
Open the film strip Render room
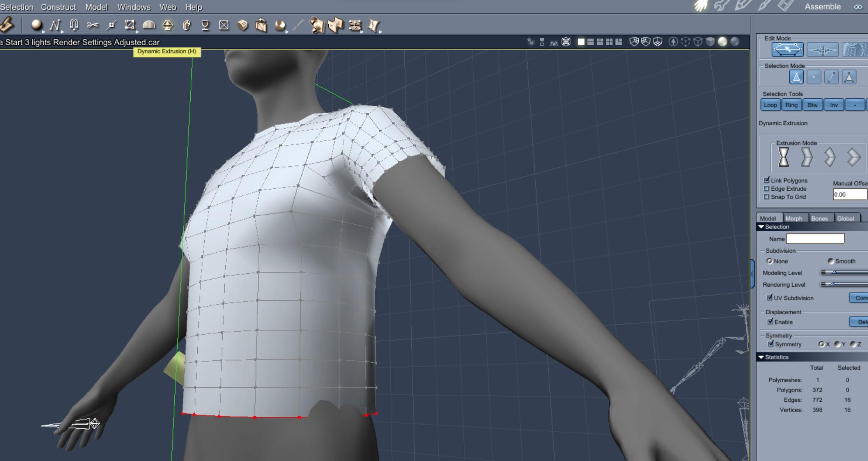coord(785,6)
